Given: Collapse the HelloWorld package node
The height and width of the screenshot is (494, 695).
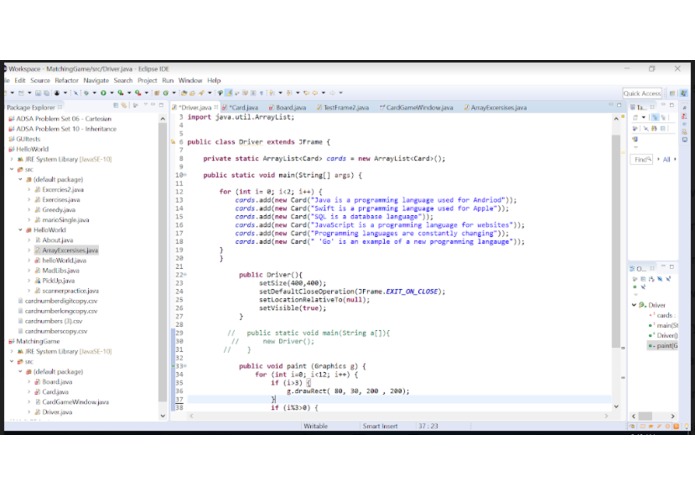Looking at the screenshot, I should tap(20, 230).
